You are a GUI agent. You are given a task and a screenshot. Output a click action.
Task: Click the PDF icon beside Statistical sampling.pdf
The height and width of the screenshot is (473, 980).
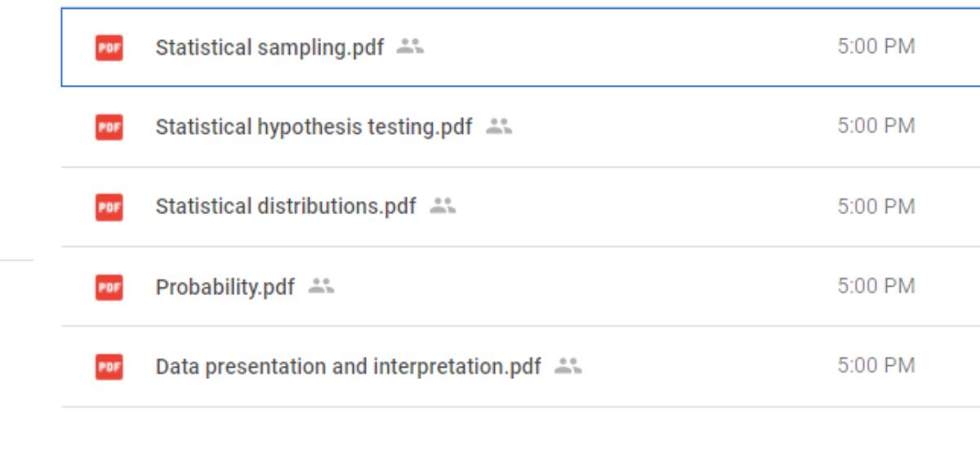(109, 48)
